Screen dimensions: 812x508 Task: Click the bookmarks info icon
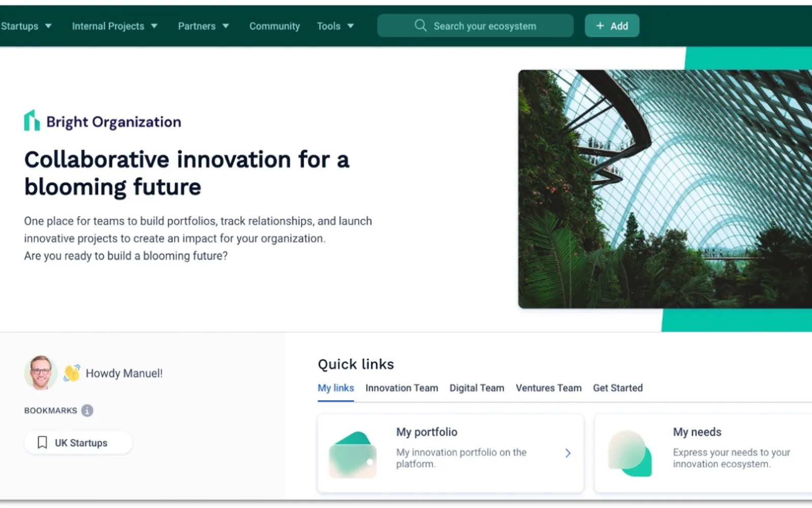(87, 410)
